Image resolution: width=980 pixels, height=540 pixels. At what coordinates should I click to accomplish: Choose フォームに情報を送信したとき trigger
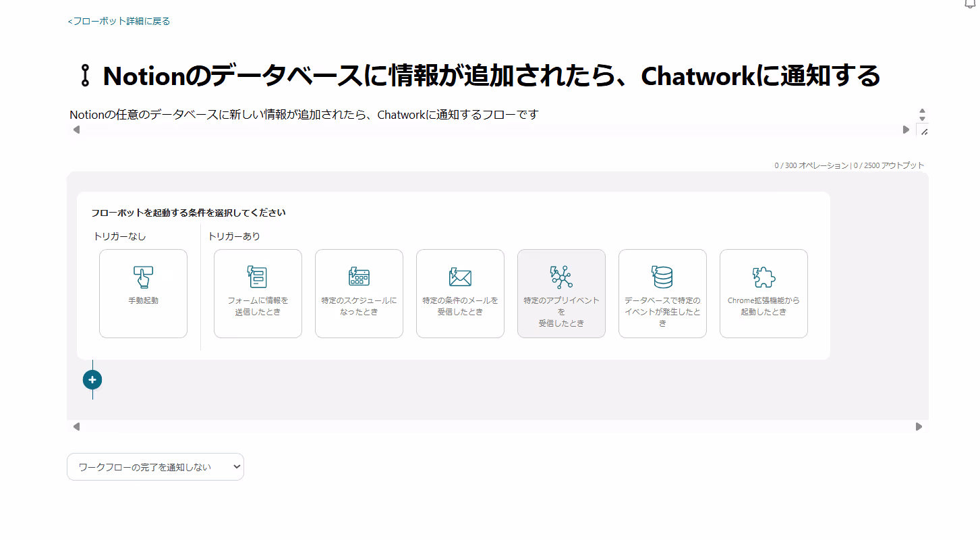[258, 294]
